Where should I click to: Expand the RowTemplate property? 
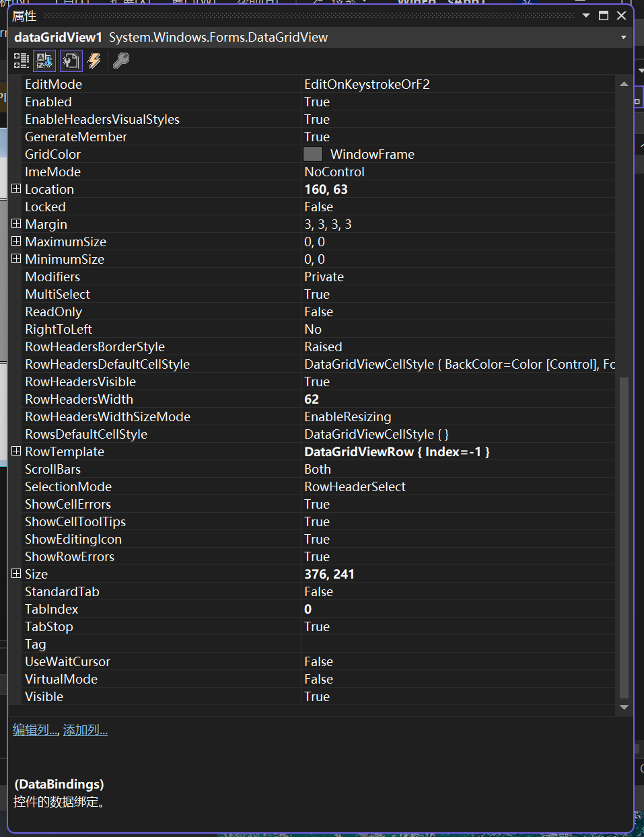[15, 451]
